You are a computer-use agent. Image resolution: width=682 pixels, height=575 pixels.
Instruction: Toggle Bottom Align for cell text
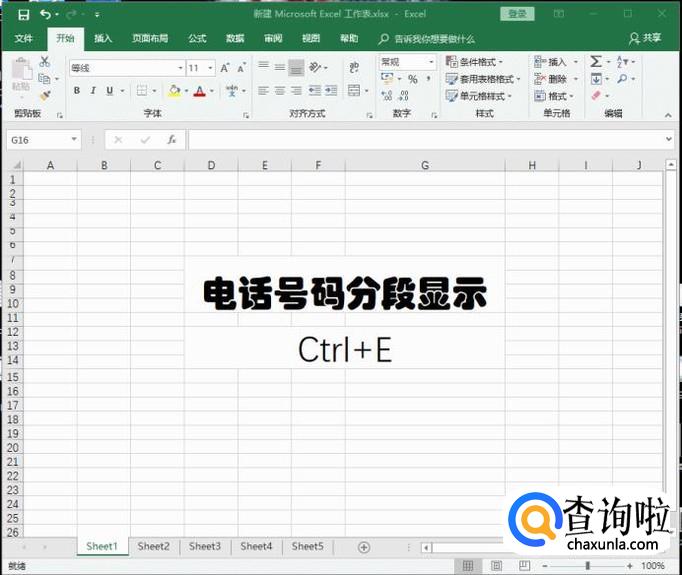coord(297,67)
